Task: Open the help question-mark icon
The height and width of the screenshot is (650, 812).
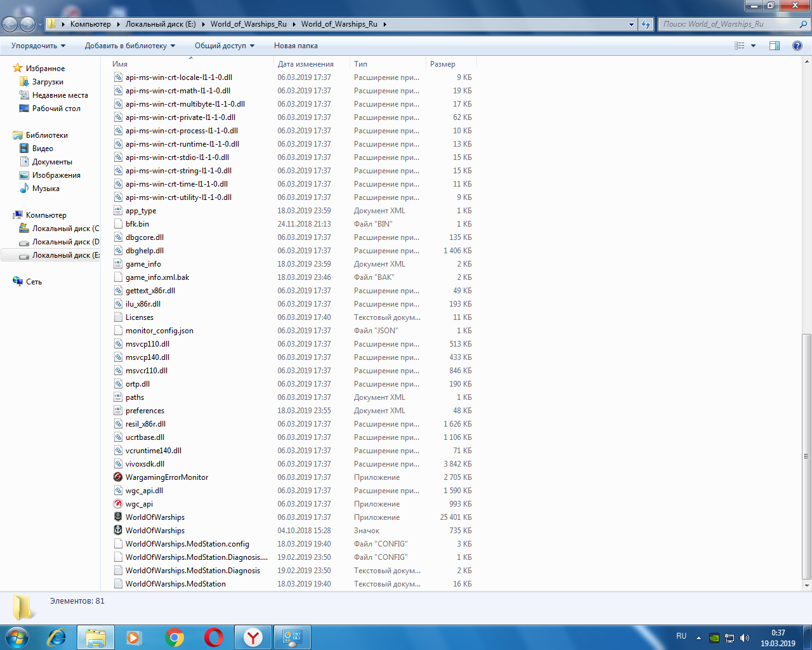Action: (797, 46)
